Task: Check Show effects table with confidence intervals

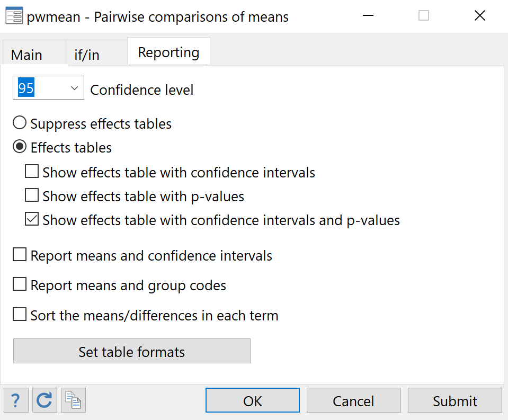Action: click(x=31, y=171)
